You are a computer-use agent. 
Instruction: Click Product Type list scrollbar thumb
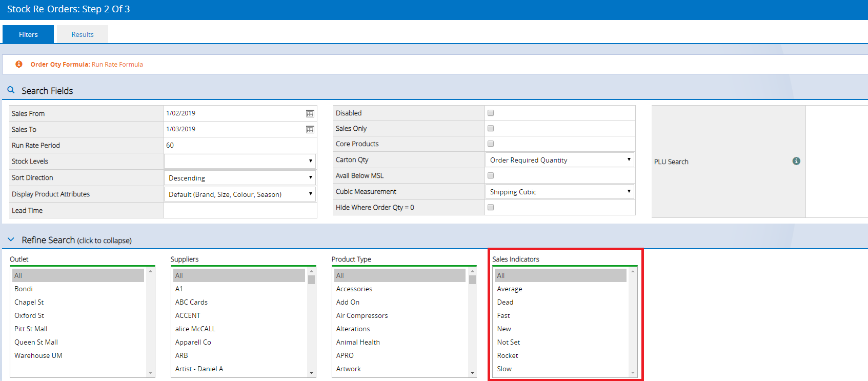click(x=472, y=279)
